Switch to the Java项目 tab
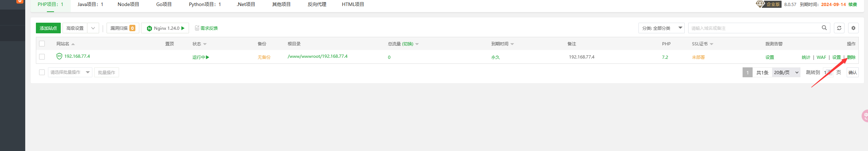 [90, 4]
